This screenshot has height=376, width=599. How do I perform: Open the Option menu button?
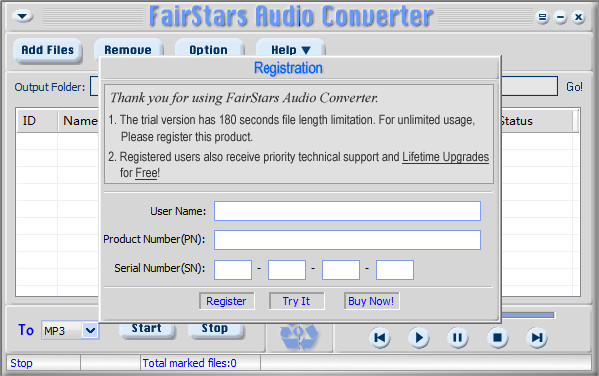209,50
